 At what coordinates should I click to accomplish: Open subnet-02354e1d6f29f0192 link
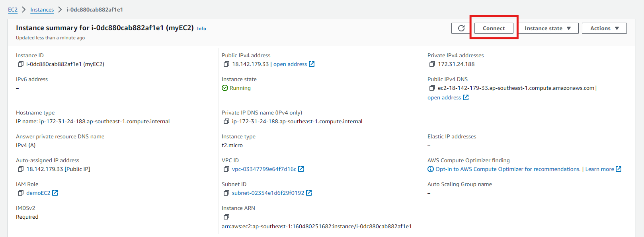coord(268,193)
